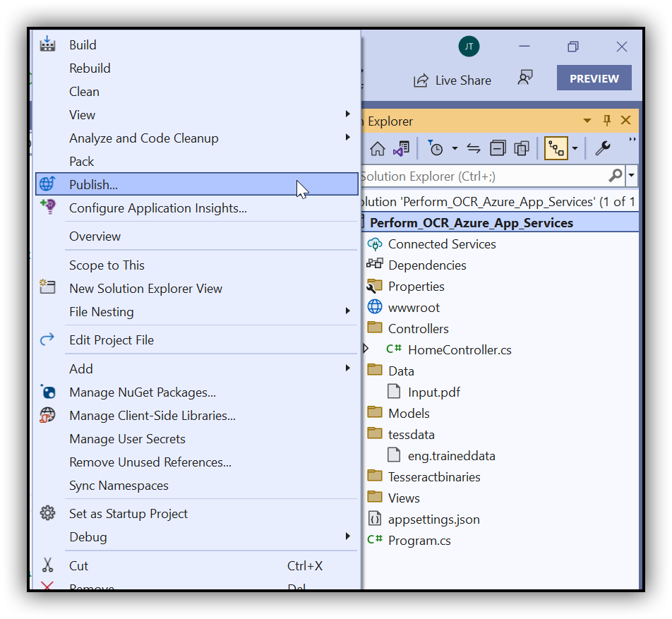Open the Properties wrench icon in Solution Explorer
This screenshot has width=672, height=619.
tap(603, 148)
